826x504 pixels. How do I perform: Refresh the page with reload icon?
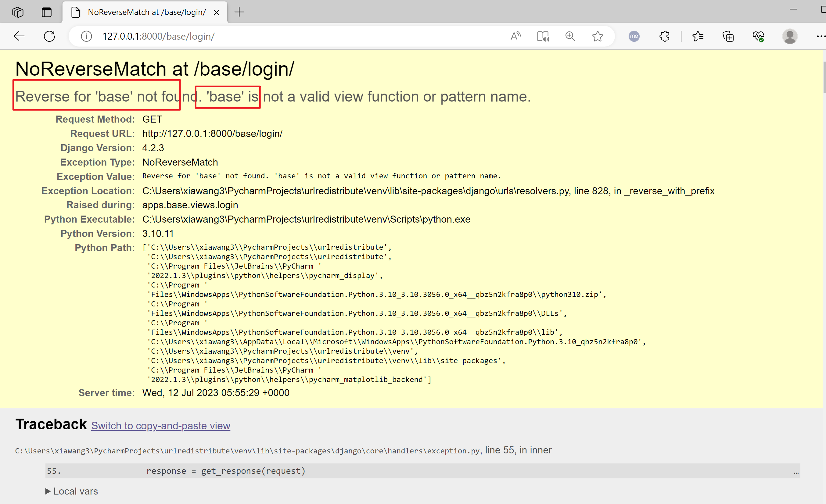tap(50, 36)
